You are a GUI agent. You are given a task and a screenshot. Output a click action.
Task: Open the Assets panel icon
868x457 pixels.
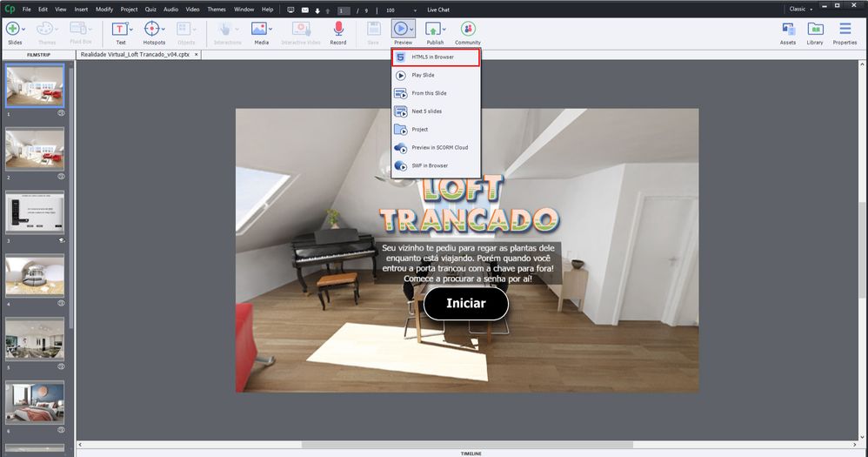(787, 30)
